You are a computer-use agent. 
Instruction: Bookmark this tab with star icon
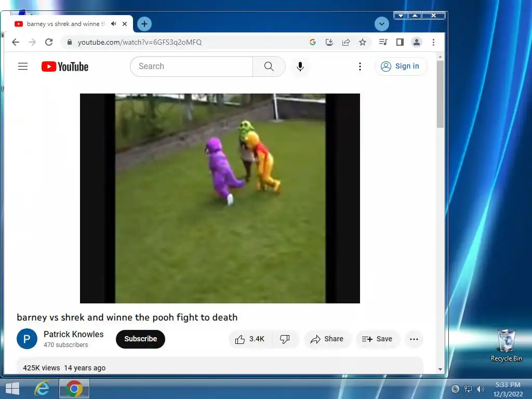(x=363, y=42)
